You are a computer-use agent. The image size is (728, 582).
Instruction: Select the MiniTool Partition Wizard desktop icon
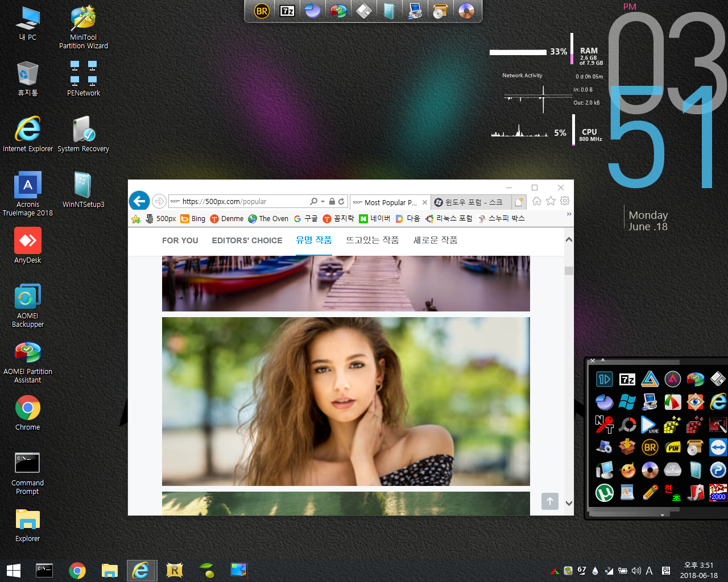(x=83, y=27)
